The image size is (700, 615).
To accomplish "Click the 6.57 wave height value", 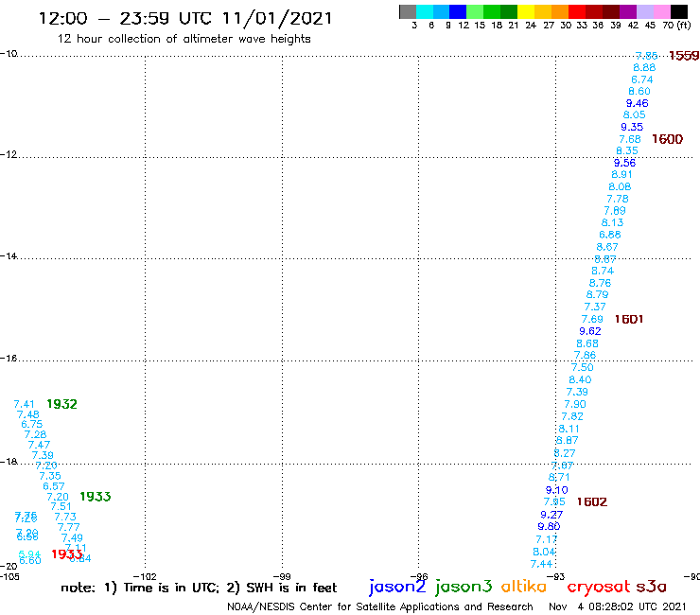I will tap(54, 486).
